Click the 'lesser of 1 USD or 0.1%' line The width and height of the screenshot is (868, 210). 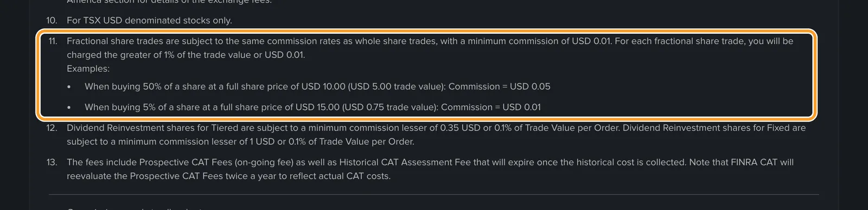(240, 142)
